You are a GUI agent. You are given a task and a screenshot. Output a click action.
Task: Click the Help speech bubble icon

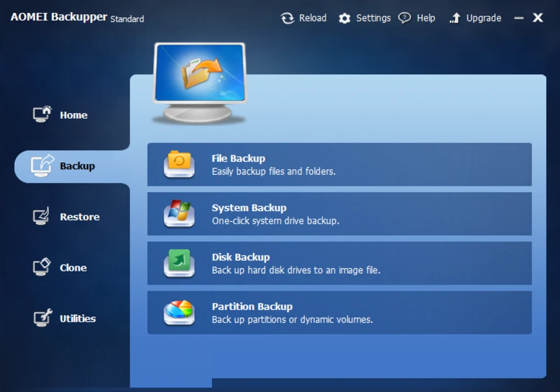pyautogui.click(x=404, y=18)
